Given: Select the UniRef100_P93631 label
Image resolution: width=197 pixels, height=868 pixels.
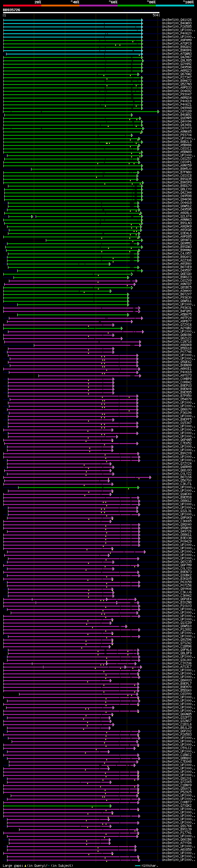Looking at the screenshot, I should click(177, 308).
